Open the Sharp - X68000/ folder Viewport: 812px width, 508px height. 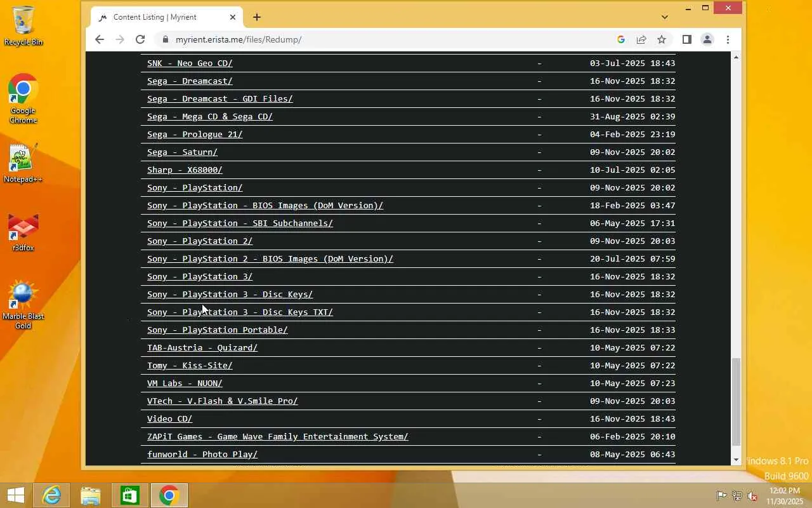(185, 170)
